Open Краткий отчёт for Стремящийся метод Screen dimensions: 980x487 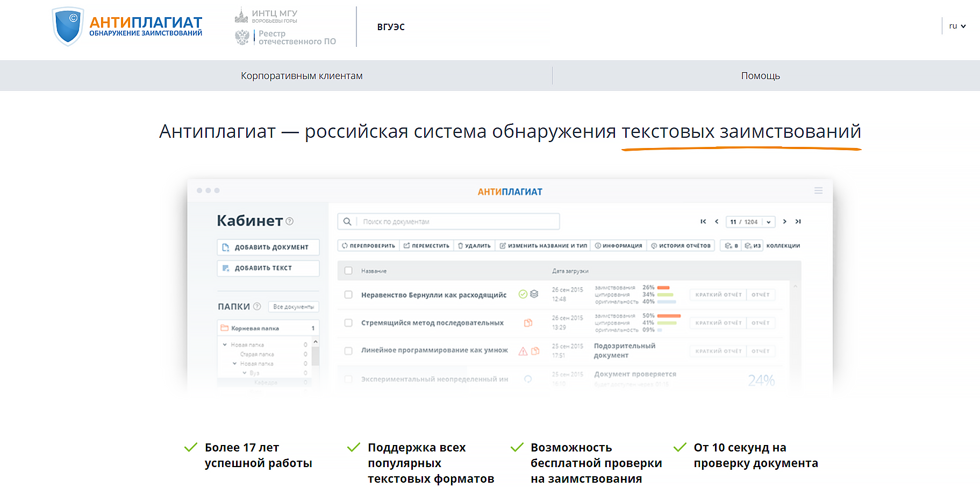point(718,323)
